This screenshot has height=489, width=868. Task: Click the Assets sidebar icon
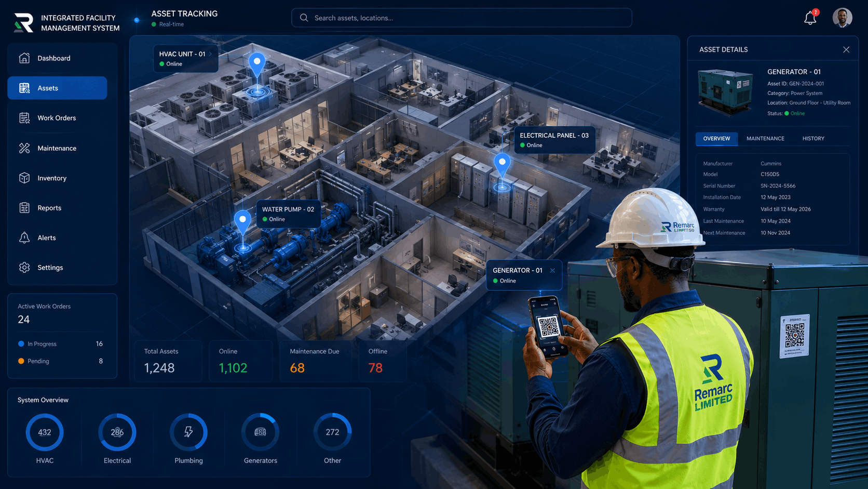24,88
